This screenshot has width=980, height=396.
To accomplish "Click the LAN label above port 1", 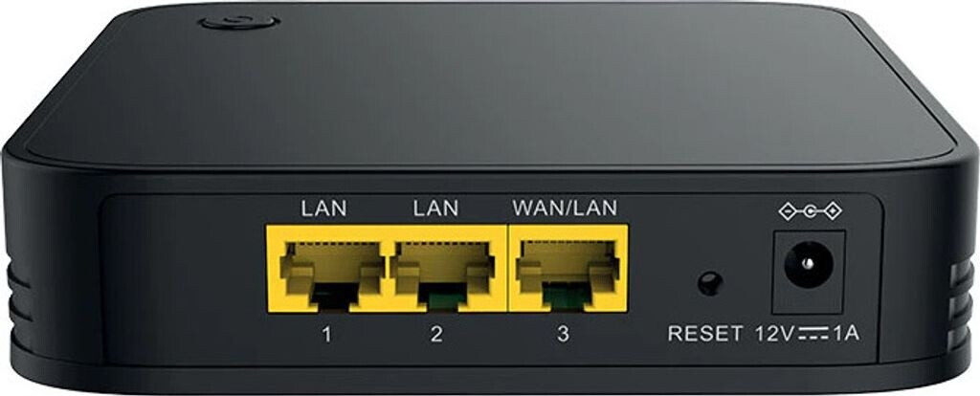I will pos(323,209).
